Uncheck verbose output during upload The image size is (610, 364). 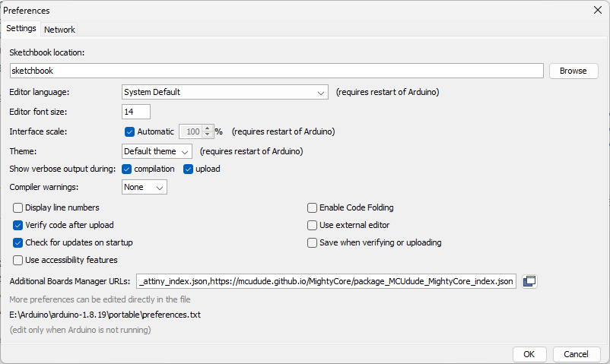tap(189, 169)
